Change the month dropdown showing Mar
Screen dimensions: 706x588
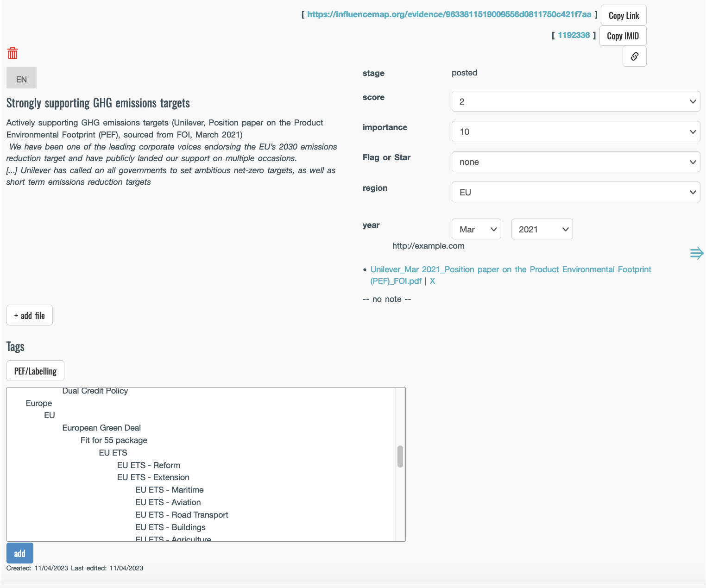pyautogui.click(x=476, y=229)
